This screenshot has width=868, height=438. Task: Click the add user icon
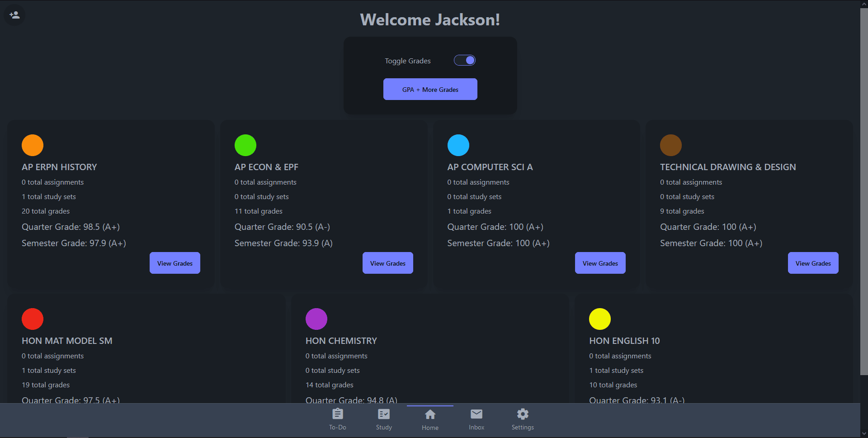[14, 15]
